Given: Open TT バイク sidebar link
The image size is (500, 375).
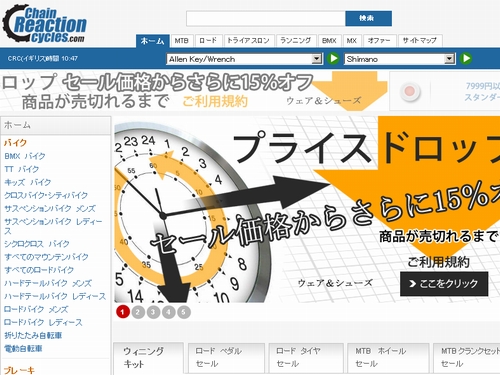Looking at the screenshot, I should [x=22, y=169].
